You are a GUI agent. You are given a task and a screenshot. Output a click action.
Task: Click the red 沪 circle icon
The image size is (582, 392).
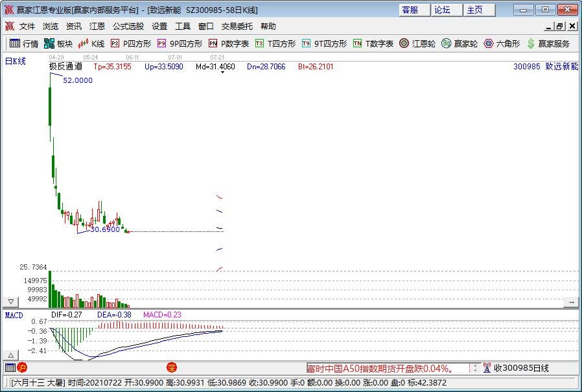tap(22, 368)
